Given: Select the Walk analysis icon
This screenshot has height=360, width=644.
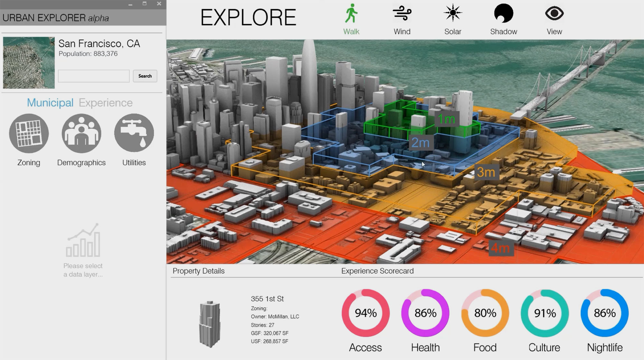Looking at the screenshot, I should coord(351,14).
